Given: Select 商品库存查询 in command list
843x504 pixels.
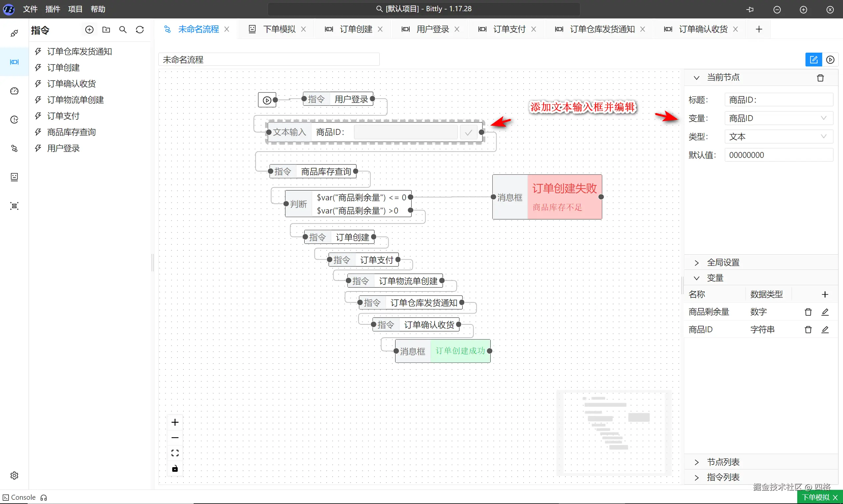Looking at the screenshot, I should tap(71, 132).
